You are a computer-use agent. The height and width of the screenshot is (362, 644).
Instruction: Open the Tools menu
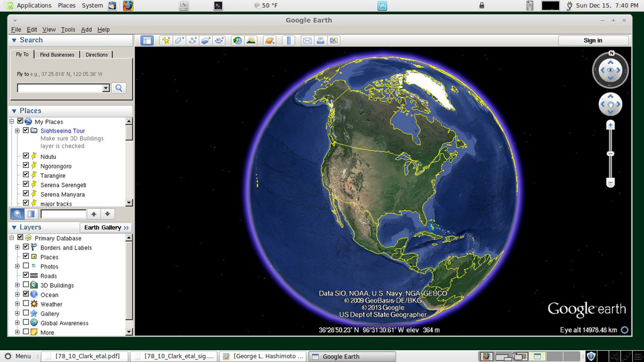[68, 30]
